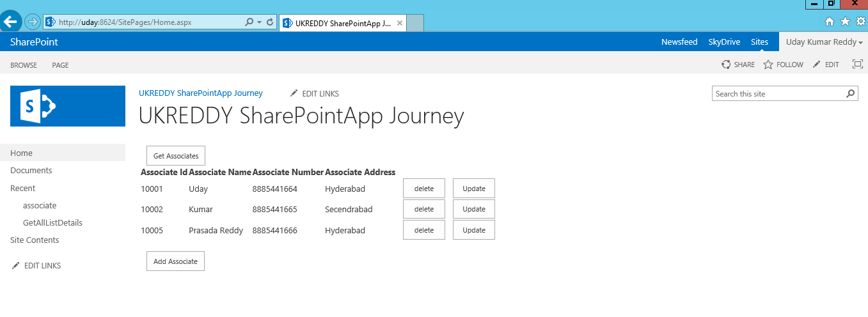Click the name Prasada Reddy

coord(216,231)
